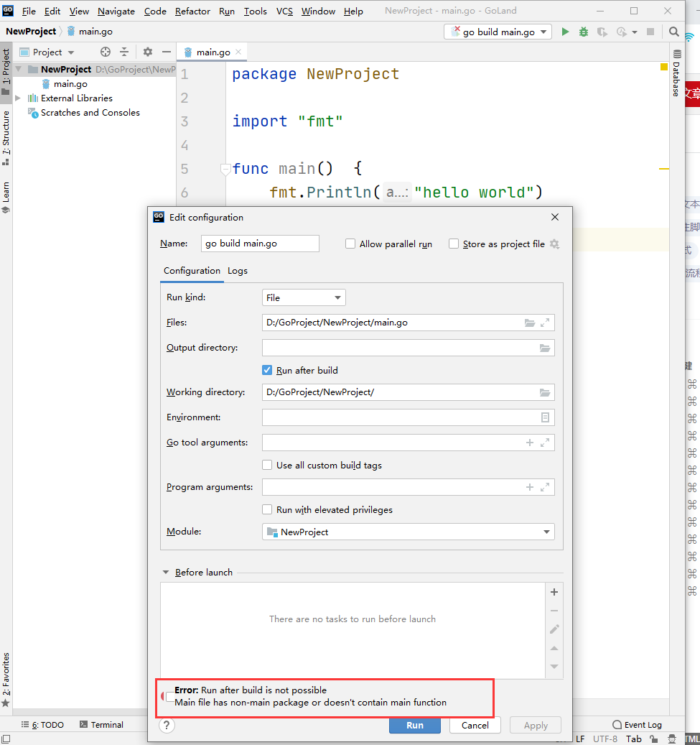This screenshot has height=745, width=700.
Task: Expand the Go tool arguments field
Action: 545,443
